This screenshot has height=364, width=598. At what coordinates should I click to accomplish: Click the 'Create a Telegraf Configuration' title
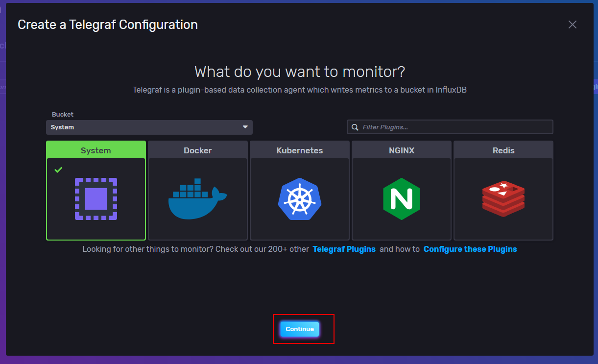(x=108, y=24)
